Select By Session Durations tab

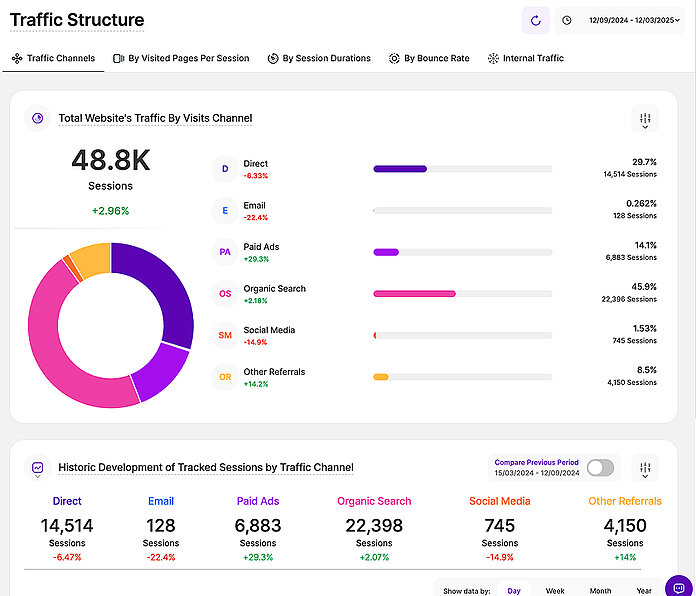[x=319, y=59]
